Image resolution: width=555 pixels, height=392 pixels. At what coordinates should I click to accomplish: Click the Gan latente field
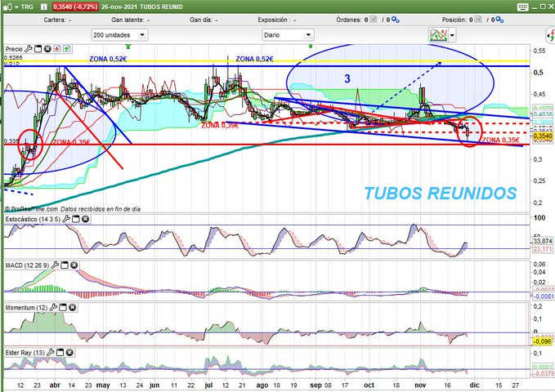click(131, 20)
